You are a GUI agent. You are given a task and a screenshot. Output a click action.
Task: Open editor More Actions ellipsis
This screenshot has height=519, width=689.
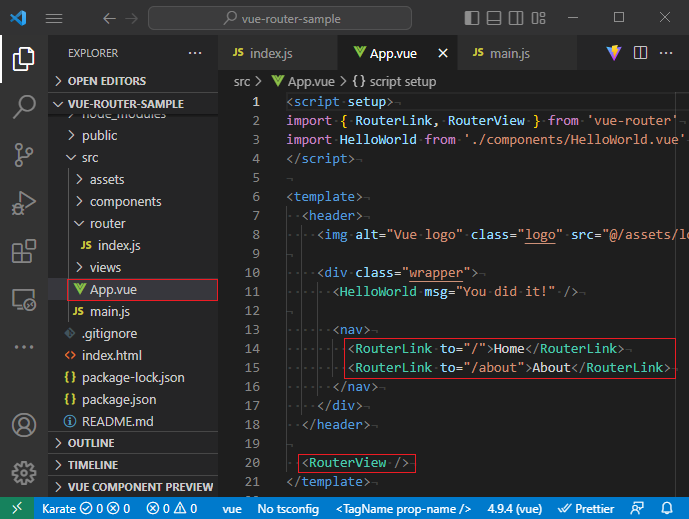pos(666,53)
